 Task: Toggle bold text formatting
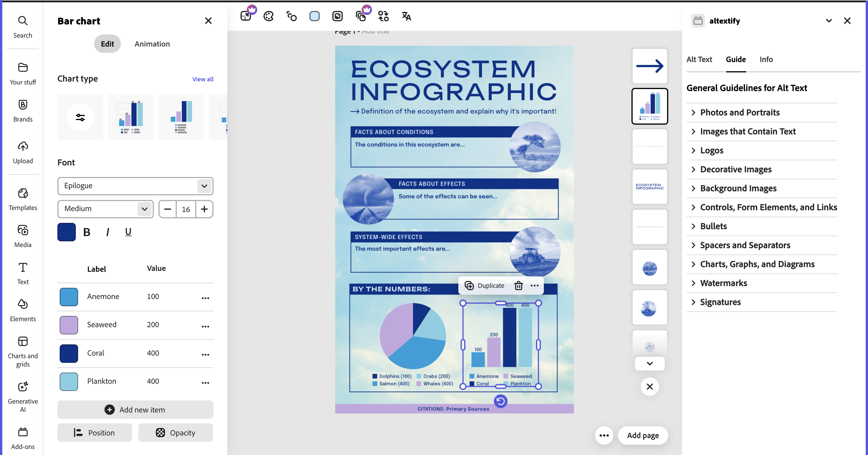tap(87, 232)
